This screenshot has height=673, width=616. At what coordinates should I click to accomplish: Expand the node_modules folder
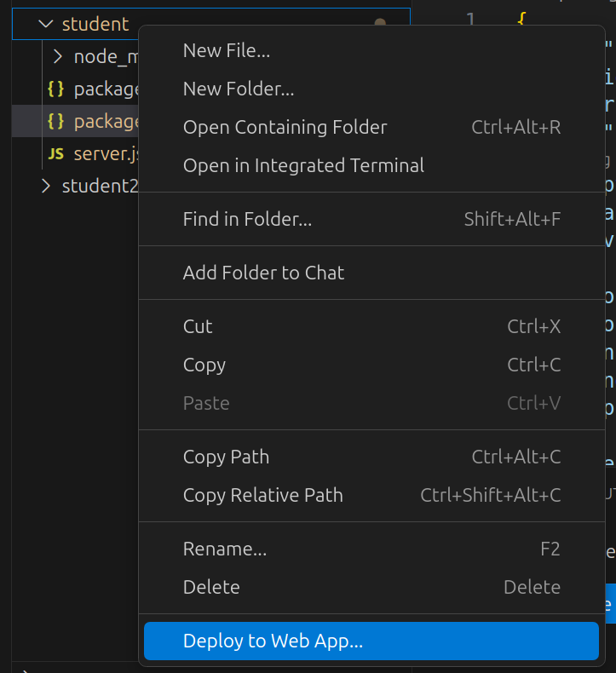(x=58, y=57)
